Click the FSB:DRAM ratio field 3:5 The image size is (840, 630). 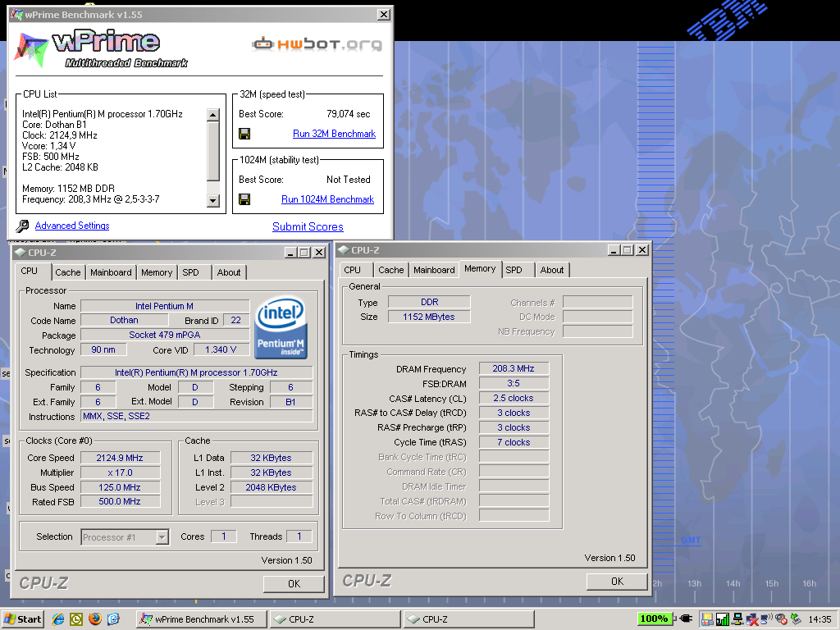tap(514, 383)
